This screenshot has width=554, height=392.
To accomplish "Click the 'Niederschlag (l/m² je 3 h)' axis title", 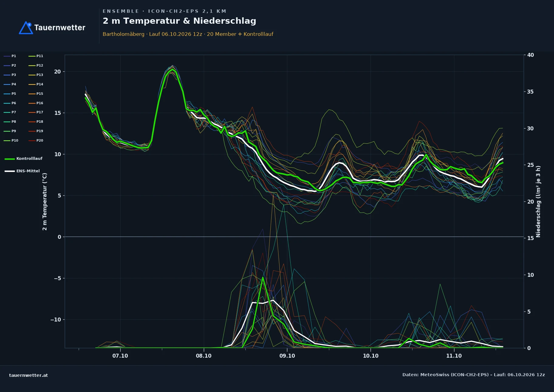I will (x=538, y=201).
